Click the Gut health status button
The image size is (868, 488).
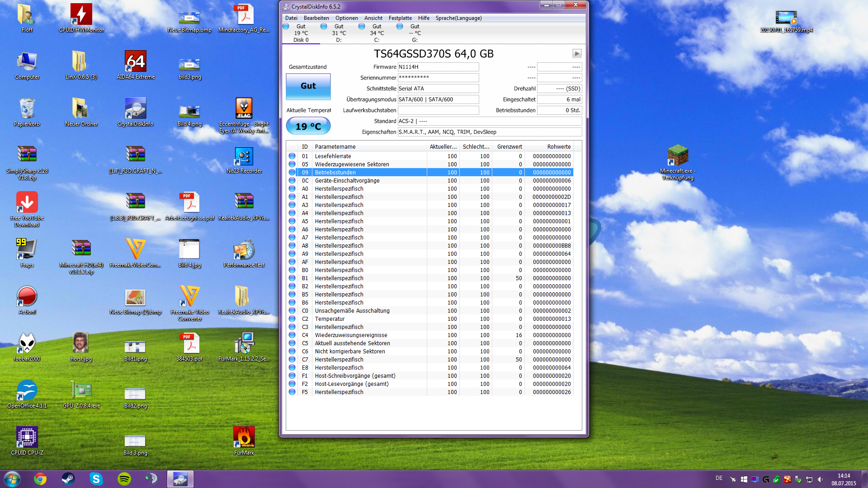(308, 86)
